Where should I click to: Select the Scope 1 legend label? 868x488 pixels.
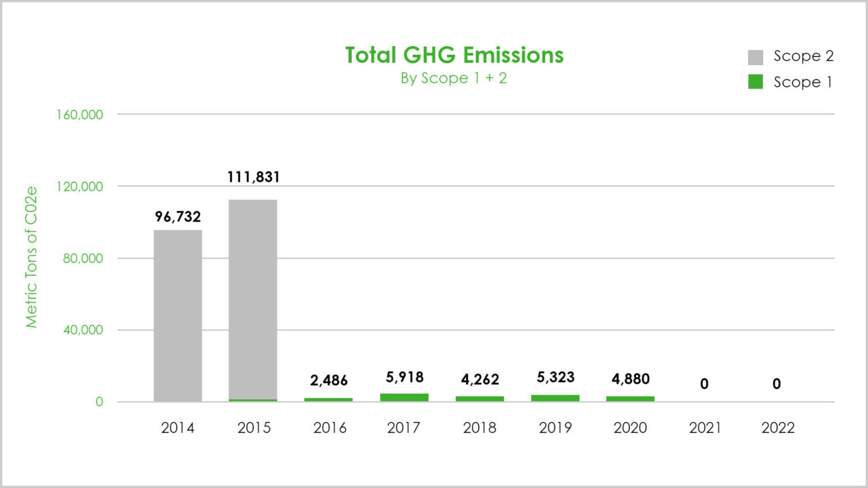click(x=802, y=82)
